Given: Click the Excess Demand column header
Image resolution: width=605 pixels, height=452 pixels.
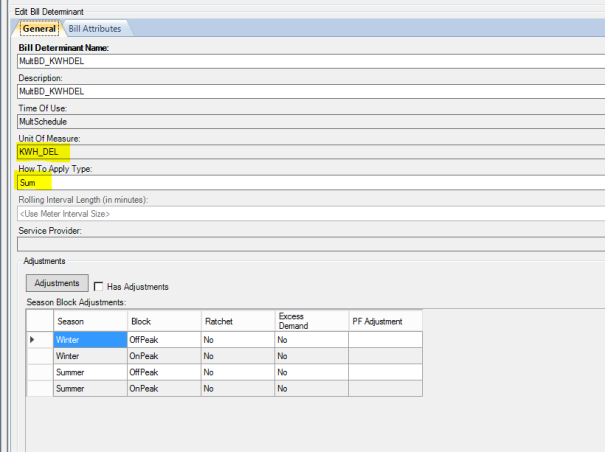Looking at the screenshot, I should coord(311,321).
